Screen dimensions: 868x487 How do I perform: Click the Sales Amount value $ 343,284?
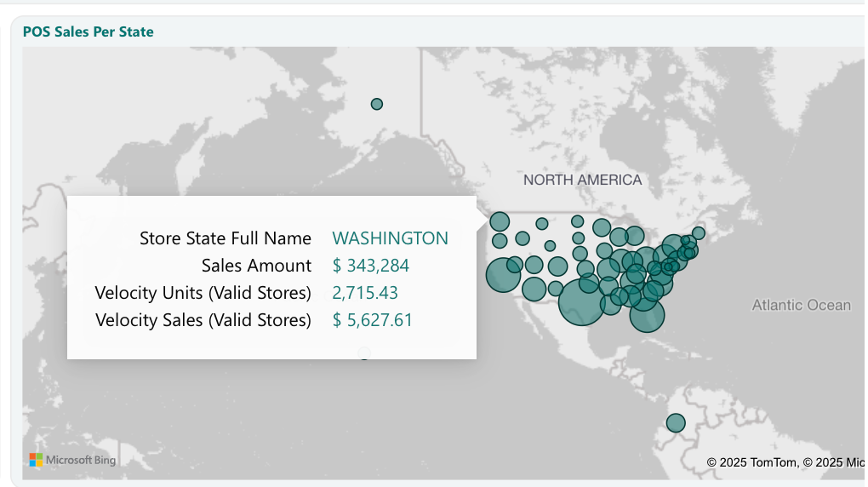pyautogui.click(x=370, y=266)
